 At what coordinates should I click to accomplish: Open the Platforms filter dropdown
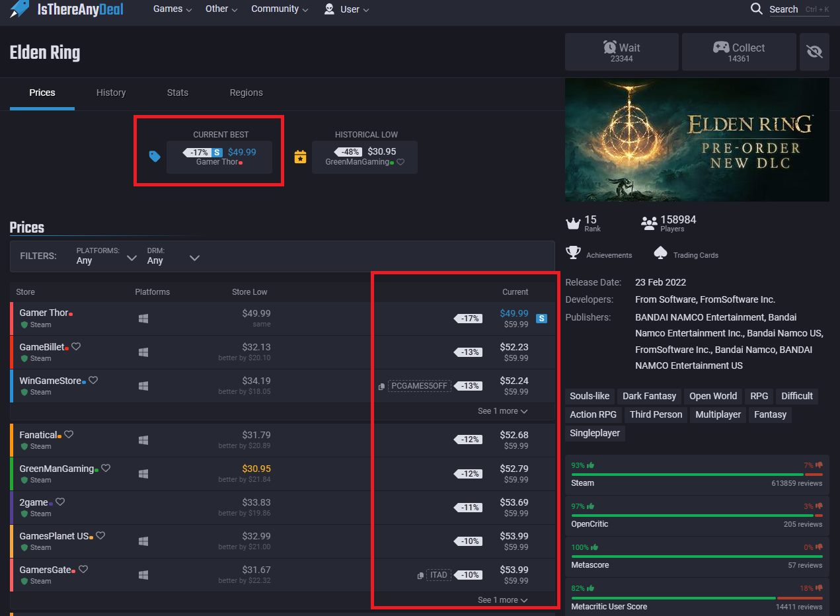[106, 256]
